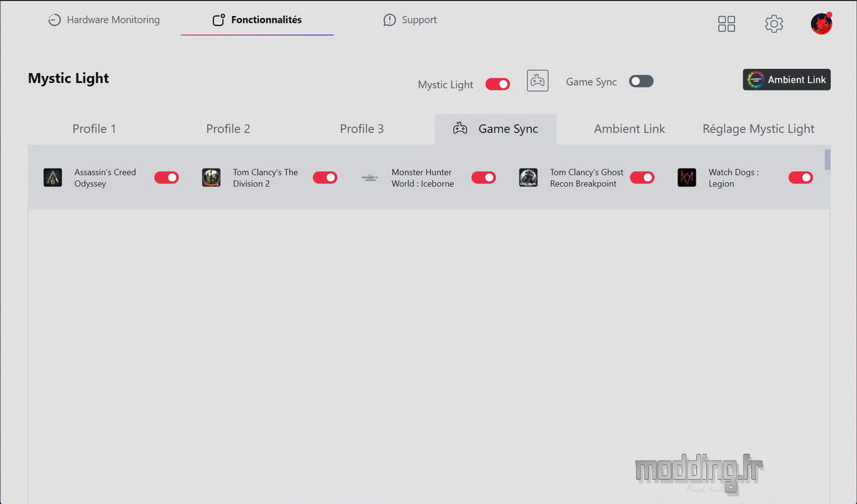Click the Watch Dogs : Legion label

[x=733, y=178]
